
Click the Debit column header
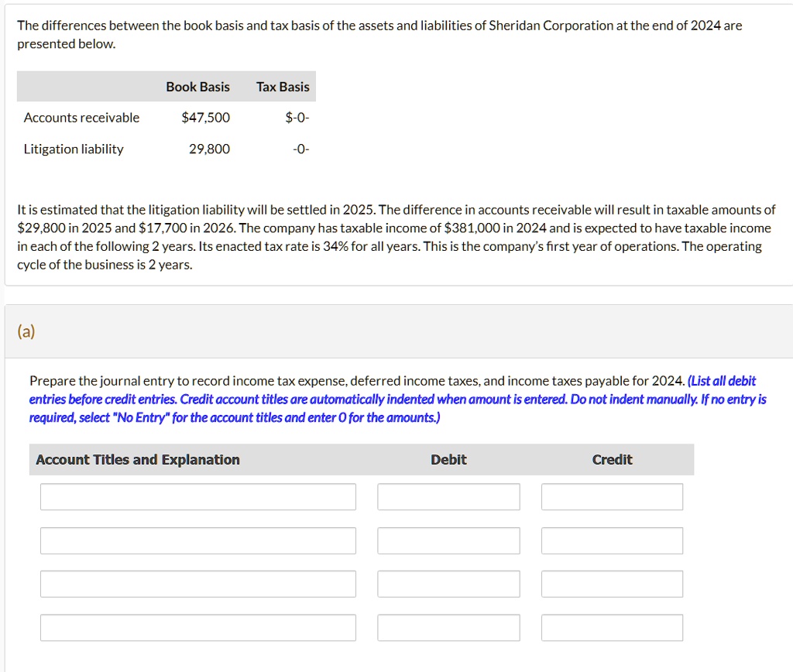pos(448,459)
